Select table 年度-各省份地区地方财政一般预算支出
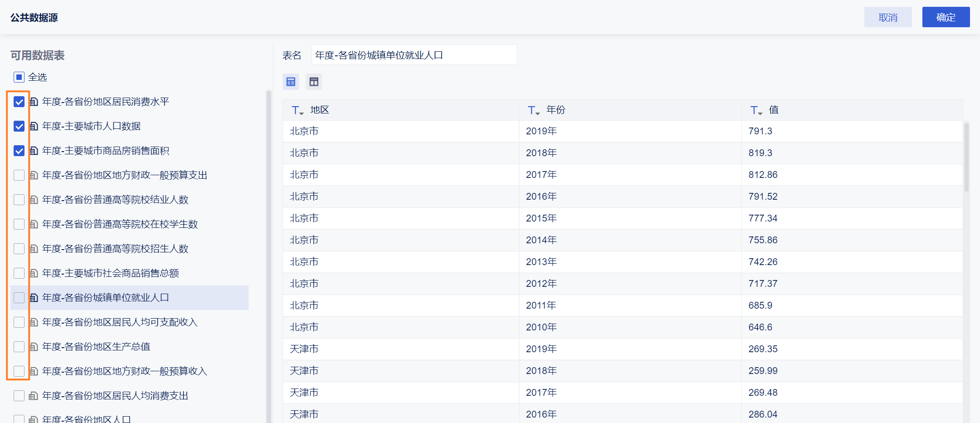The width and height of the screenshot is (980, 423). 125,175
